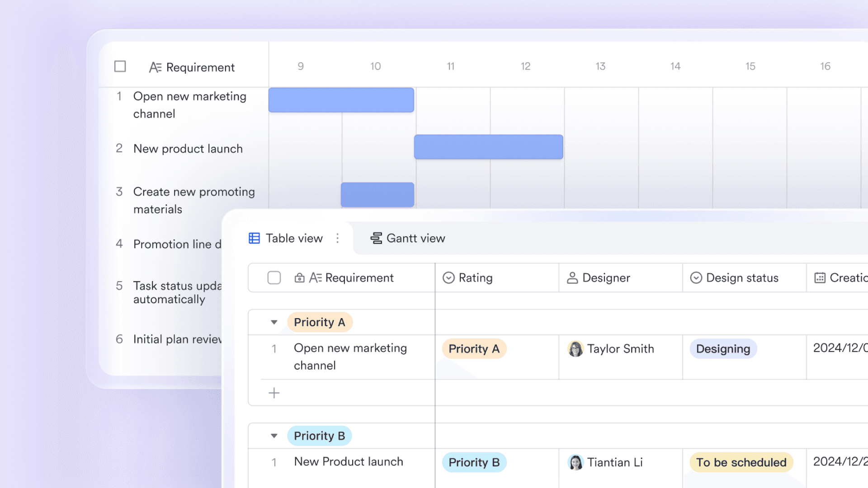Click the Table view grid icon

coord(254,238)
